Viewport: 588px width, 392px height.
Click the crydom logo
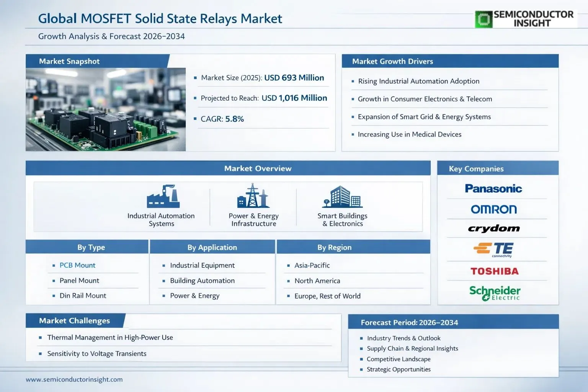tap(494, 229)
